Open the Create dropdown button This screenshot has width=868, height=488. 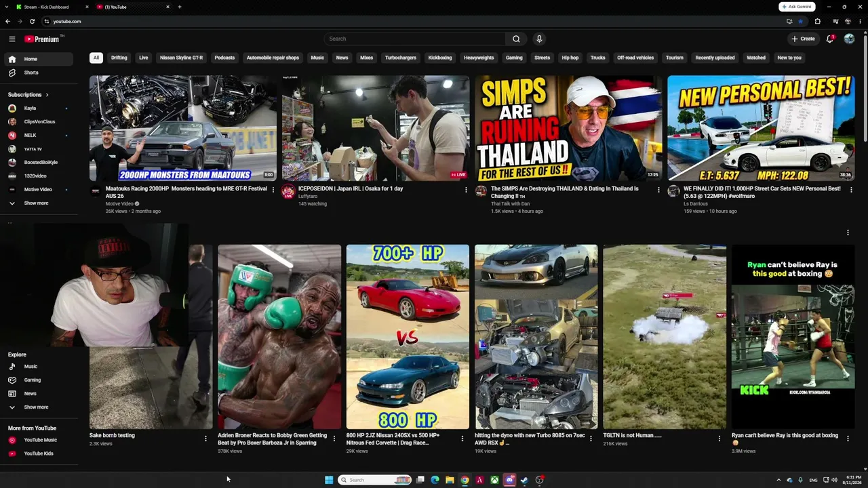(803, 39)
